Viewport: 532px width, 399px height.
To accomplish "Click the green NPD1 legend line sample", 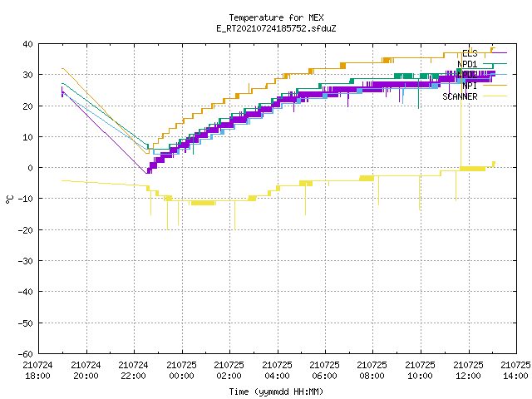I will pos(495,64).
